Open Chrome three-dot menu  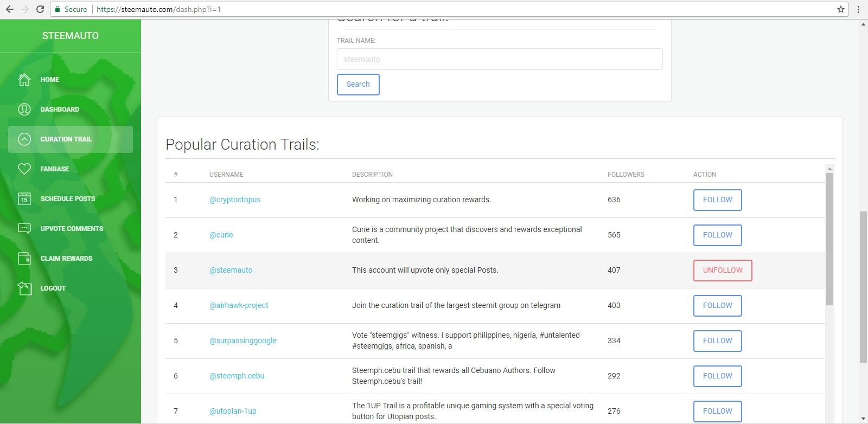click(858, 9)
